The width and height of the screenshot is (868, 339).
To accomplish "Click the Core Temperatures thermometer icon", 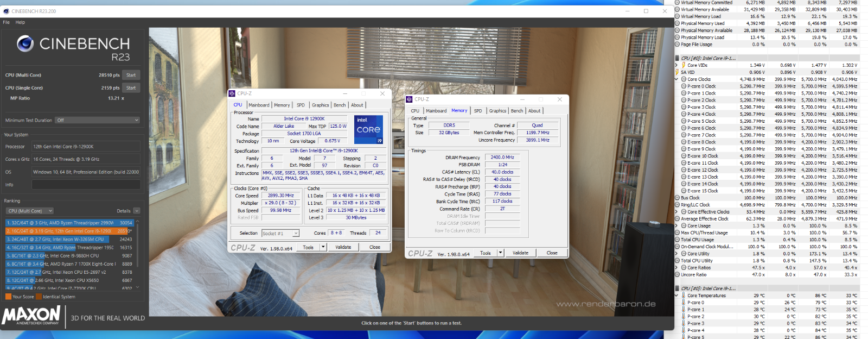I will click(x=684, y=296).
